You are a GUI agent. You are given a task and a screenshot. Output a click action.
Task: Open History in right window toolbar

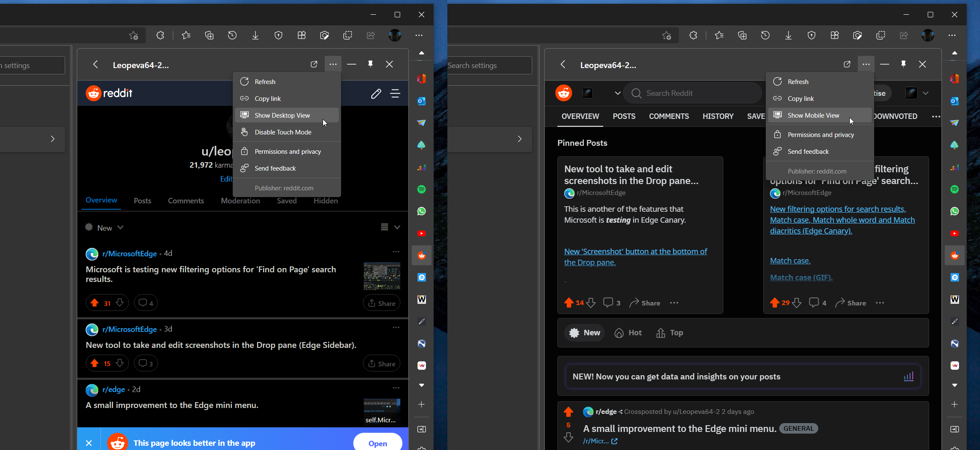(765, 35)
